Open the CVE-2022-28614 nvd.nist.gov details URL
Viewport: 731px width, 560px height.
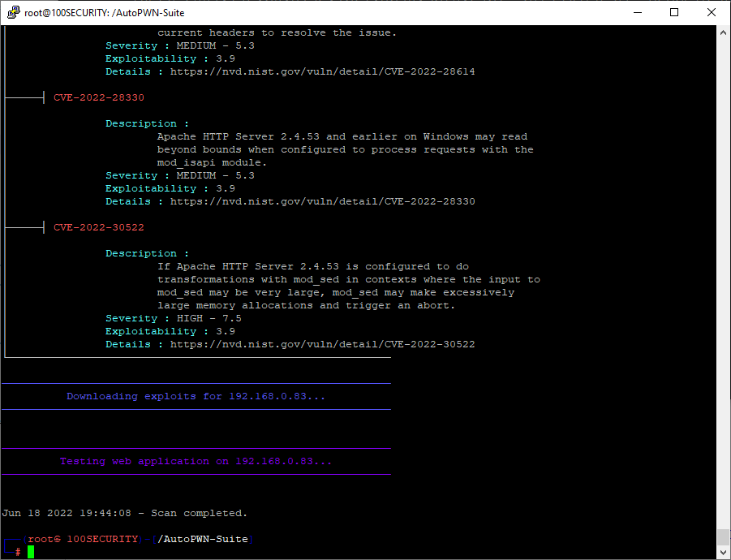pos(323,71)
